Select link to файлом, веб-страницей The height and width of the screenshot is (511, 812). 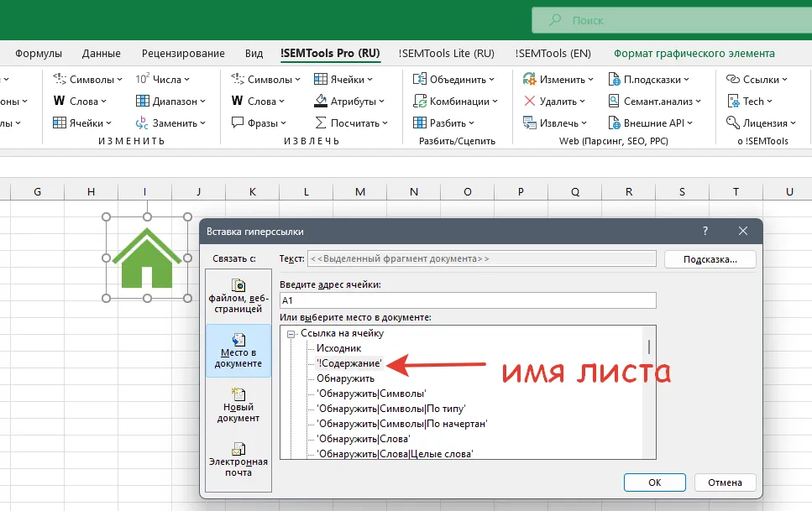238,296
